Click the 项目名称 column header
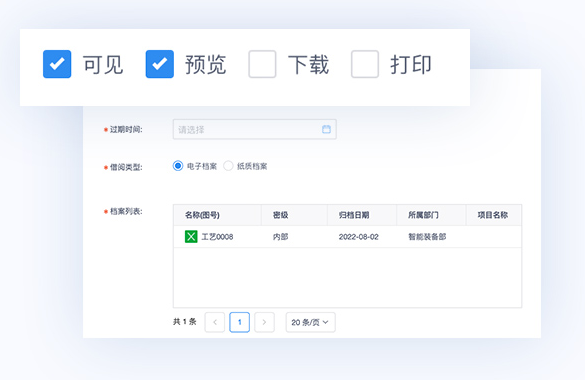 [x=494, y=215]
